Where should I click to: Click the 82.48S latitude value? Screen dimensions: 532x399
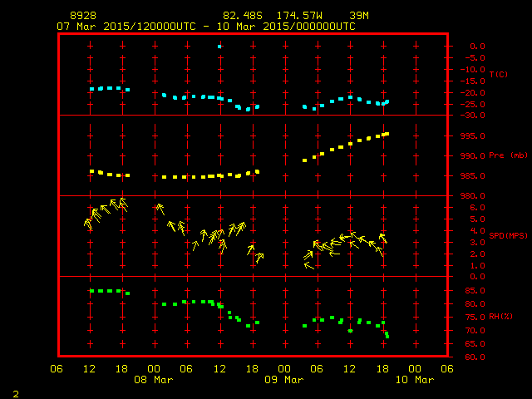pos(241,17)
